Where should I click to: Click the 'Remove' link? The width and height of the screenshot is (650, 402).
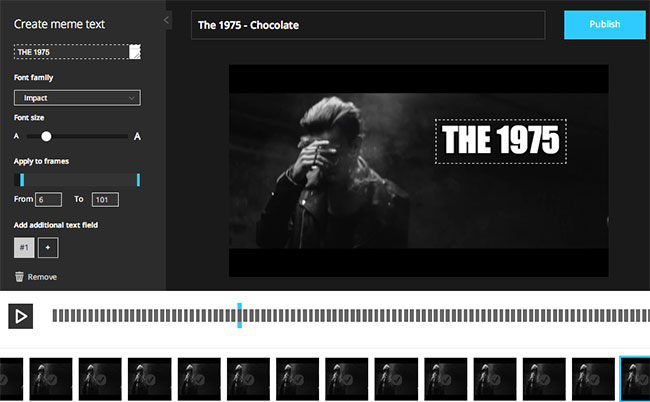pos(42,277)
